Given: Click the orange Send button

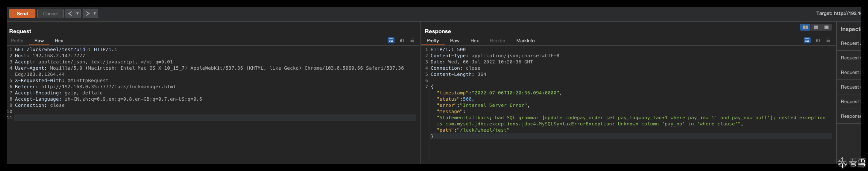Looking at the screenshot, I should [x=22, y=13].
